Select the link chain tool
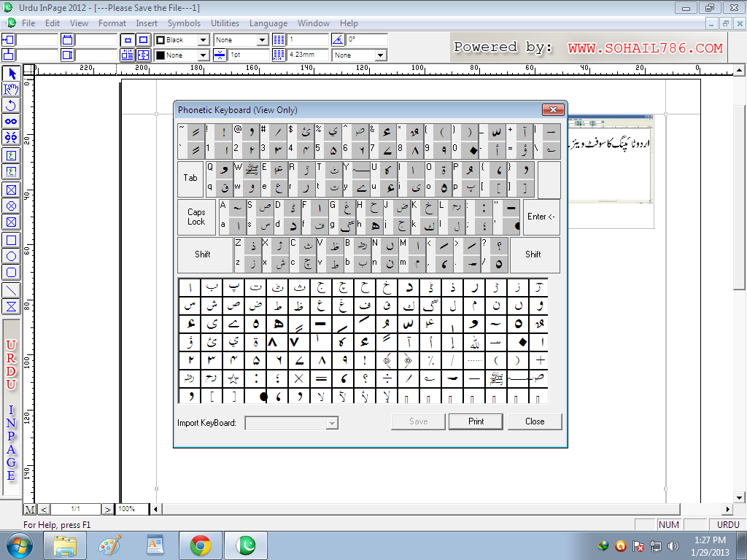 coord(12,122)
